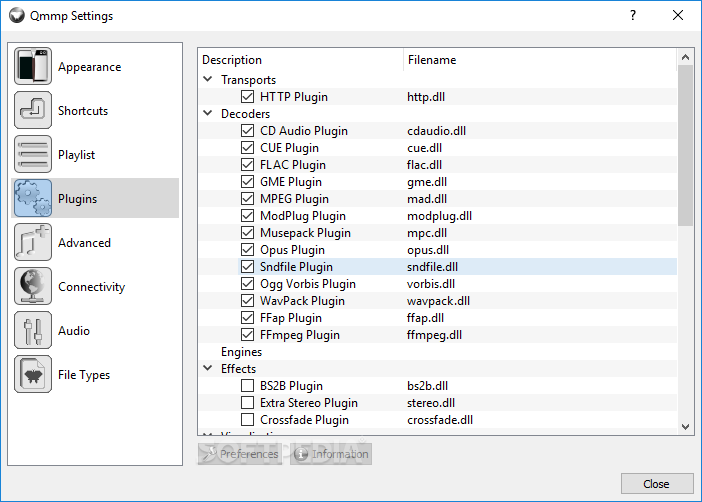Click the File Types icon

coord(33,374)
